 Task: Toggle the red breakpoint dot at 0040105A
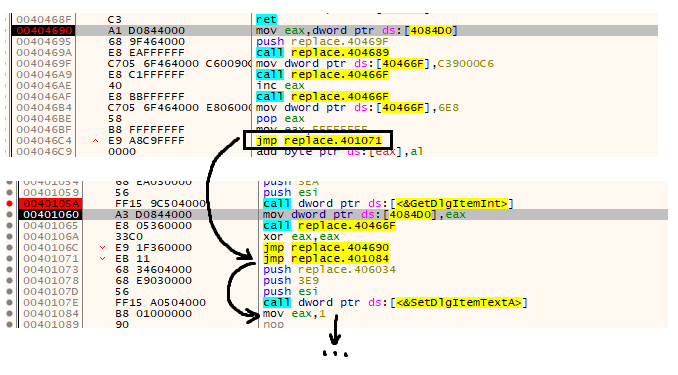[x=10, y=204]
